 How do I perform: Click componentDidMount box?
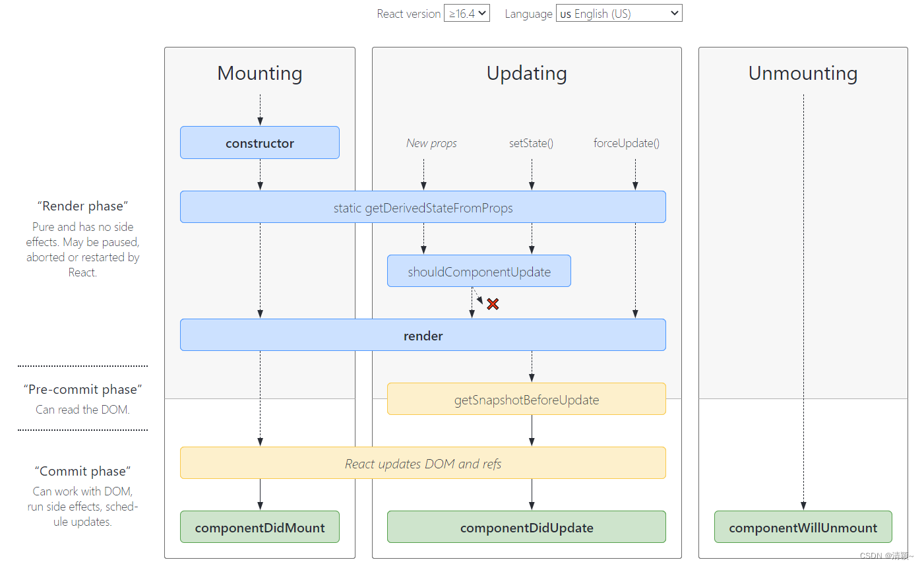(260, 527)
